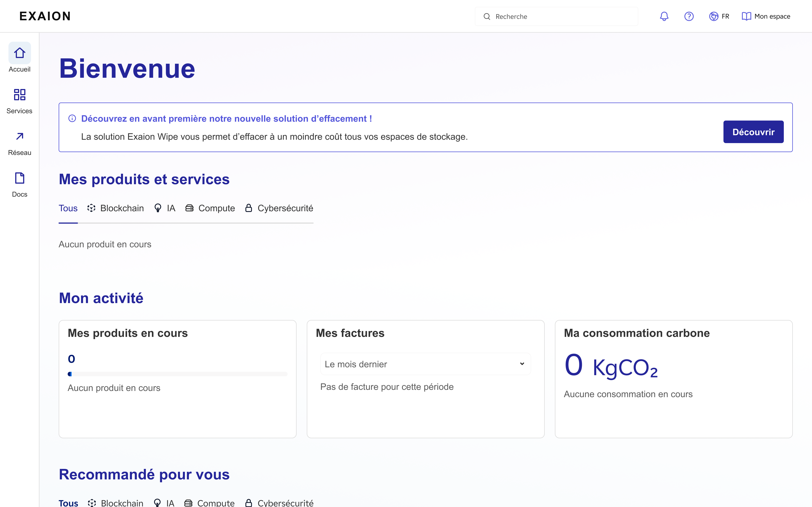Click the help question mark icon
Screen dimensions: 812x507
[689, 17]
